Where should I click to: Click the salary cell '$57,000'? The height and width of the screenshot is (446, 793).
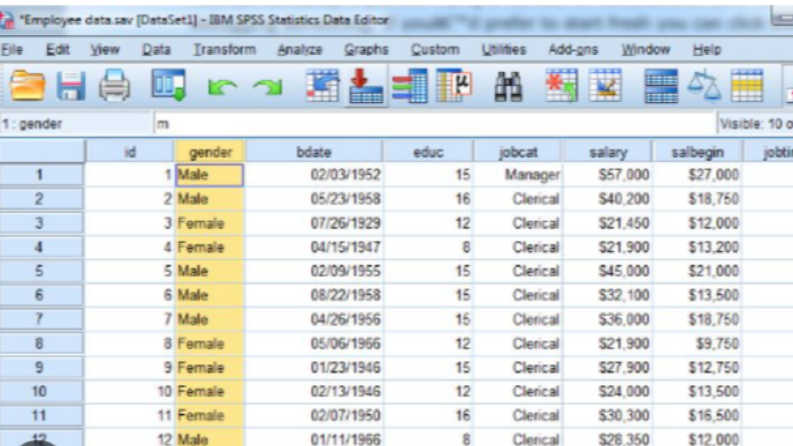coord(608,175)
